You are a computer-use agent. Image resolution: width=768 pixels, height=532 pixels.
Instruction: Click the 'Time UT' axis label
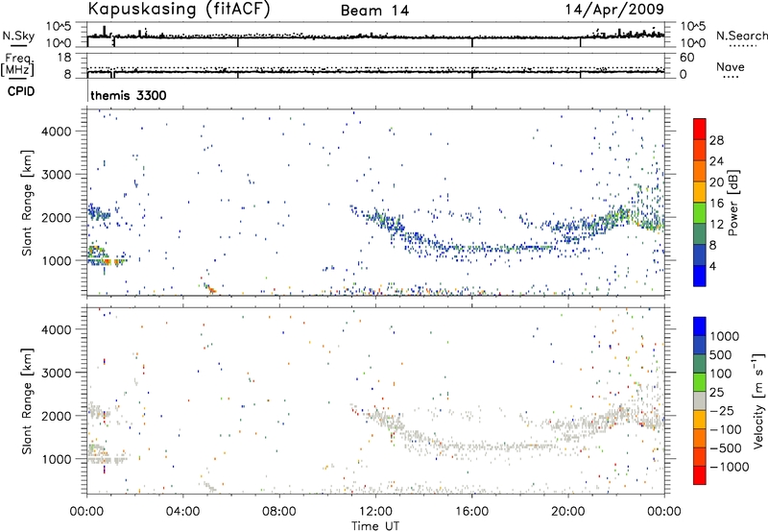click(375, 526)
